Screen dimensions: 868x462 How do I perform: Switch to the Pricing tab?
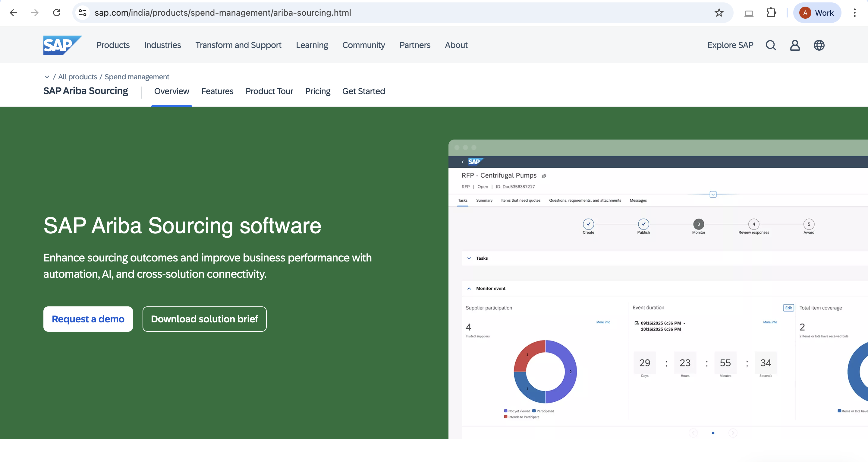pos(318,91)
